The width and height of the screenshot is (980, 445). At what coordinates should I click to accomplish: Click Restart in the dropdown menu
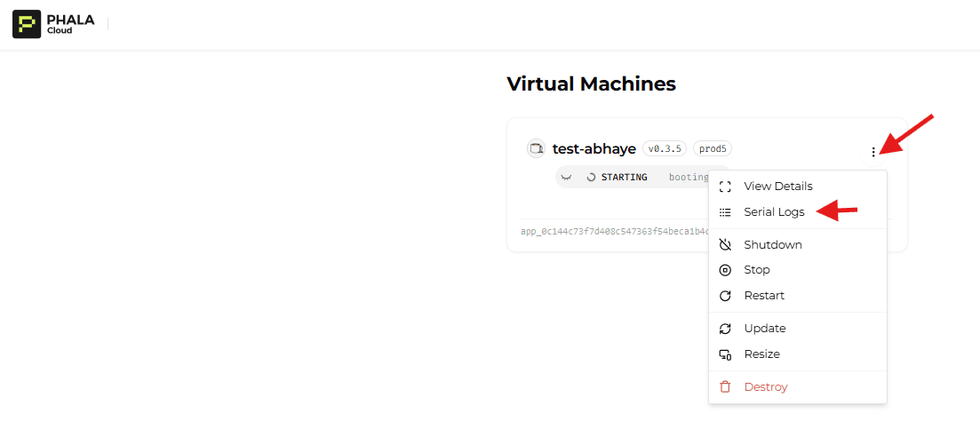coord(763,296)
